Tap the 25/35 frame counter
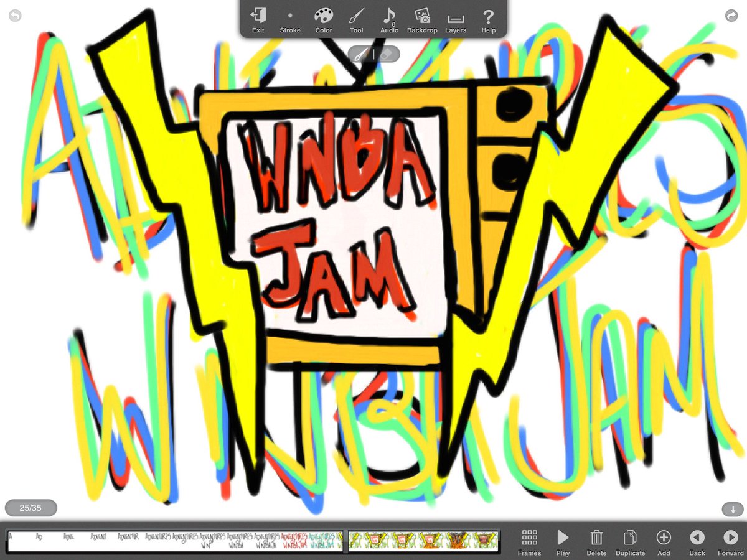Image resolution: width=747 pixels, height=560 pixels. pyautogui.click(x=31, y=508)
